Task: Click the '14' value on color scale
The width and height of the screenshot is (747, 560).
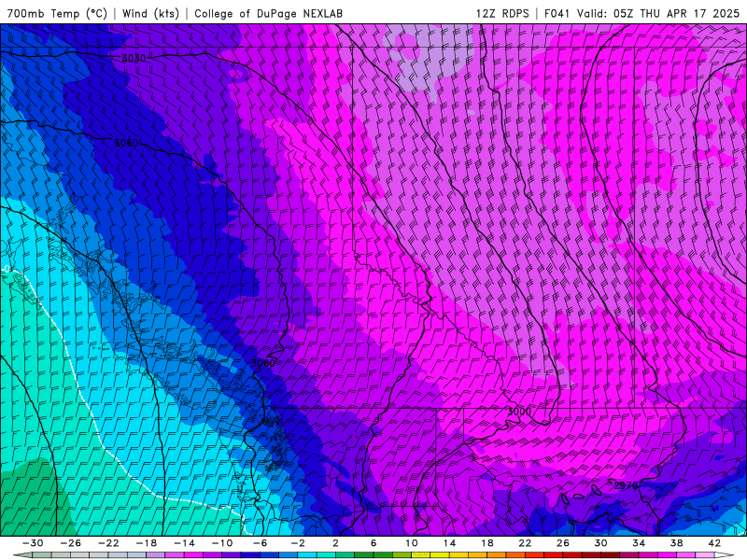Action: 449,543
